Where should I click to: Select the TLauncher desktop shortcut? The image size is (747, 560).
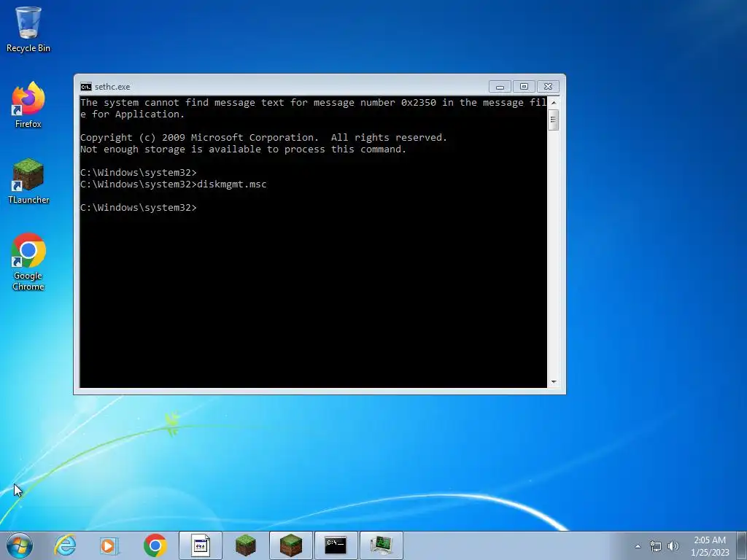coord(28,181)
